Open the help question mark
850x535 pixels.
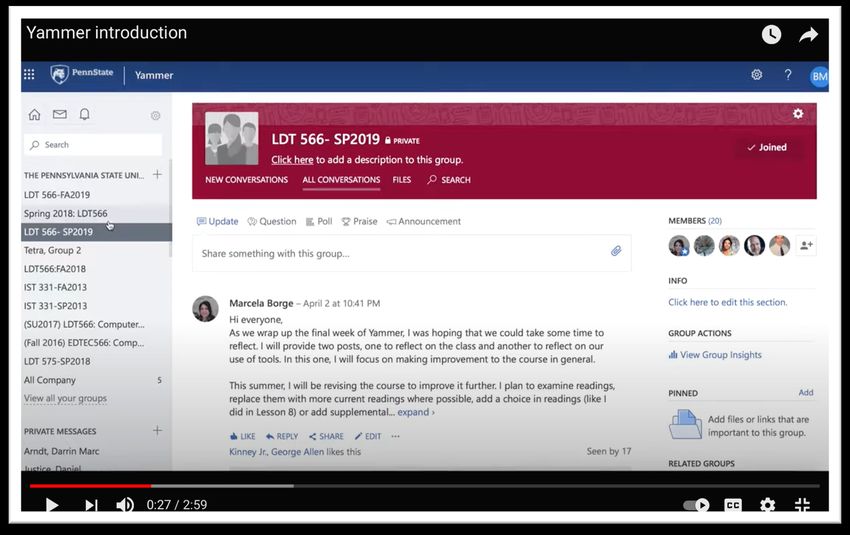[788, 75]
